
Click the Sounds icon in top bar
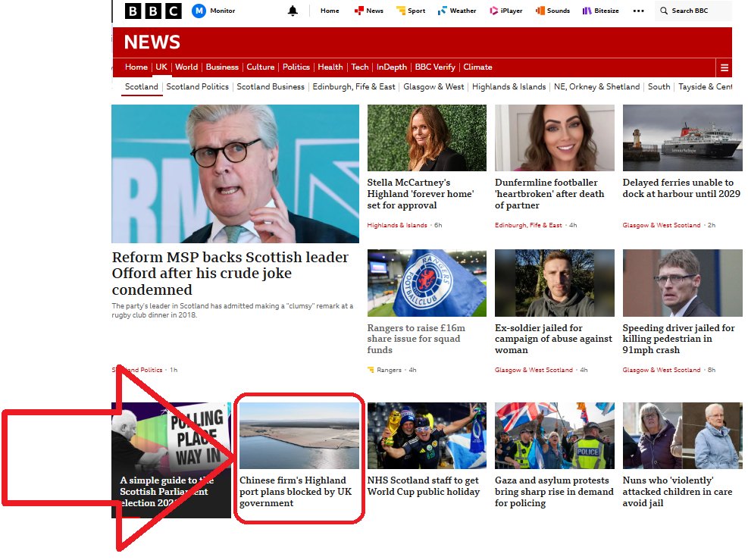(540, 11)
